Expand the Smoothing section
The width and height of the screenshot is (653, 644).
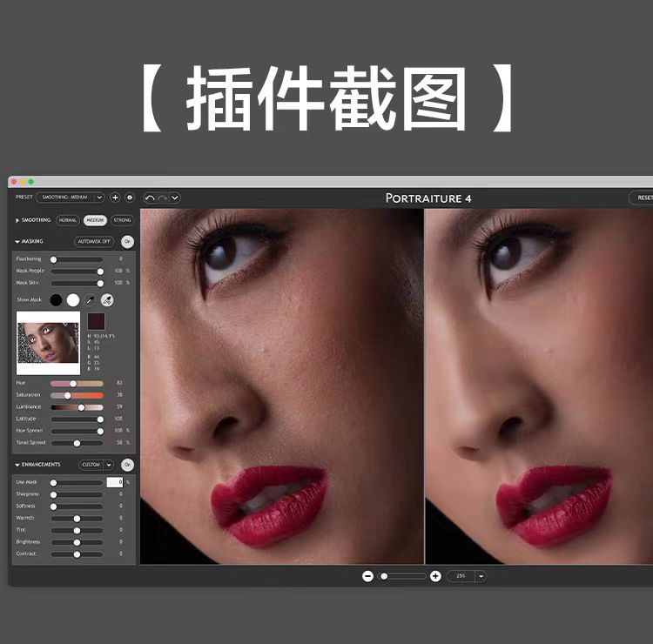point(17,220)
